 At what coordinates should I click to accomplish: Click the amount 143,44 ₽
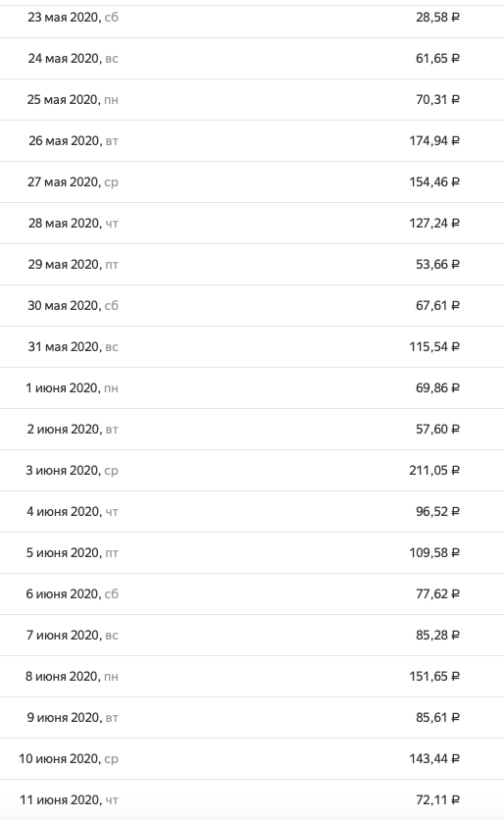434,759
